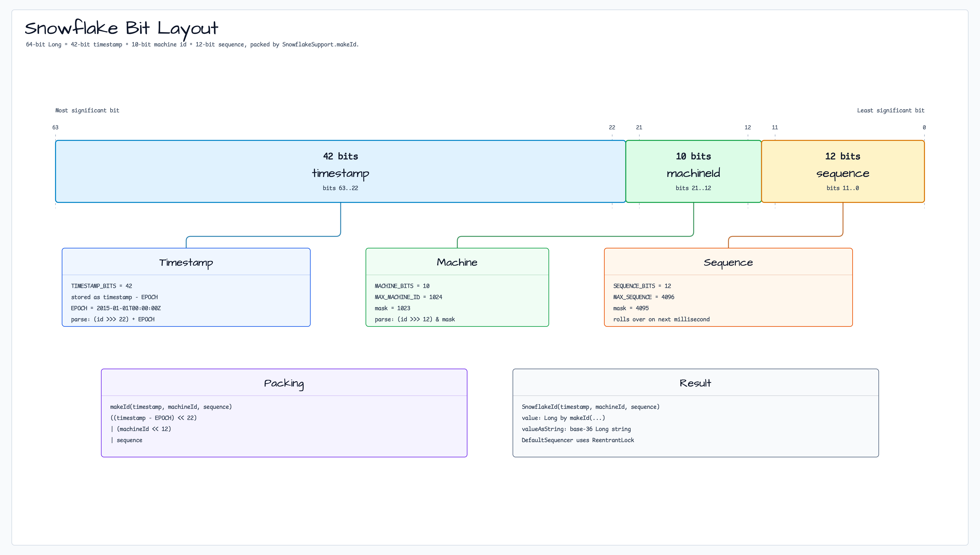Click the "Most significant bit" label
This screenshot has height=555, width=980.
pyautogui.click(x=87, y=111)
